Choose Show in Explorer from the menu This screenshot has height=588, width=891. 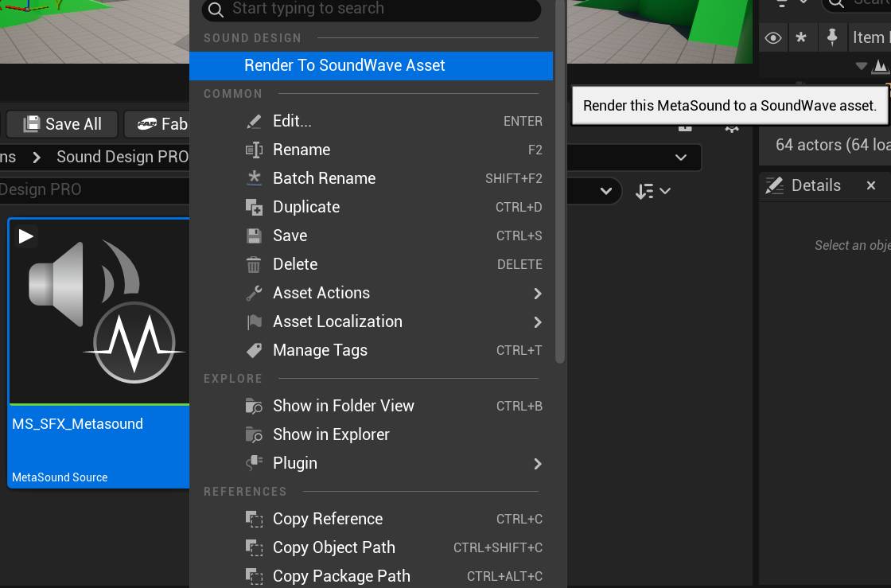point(331,434)
